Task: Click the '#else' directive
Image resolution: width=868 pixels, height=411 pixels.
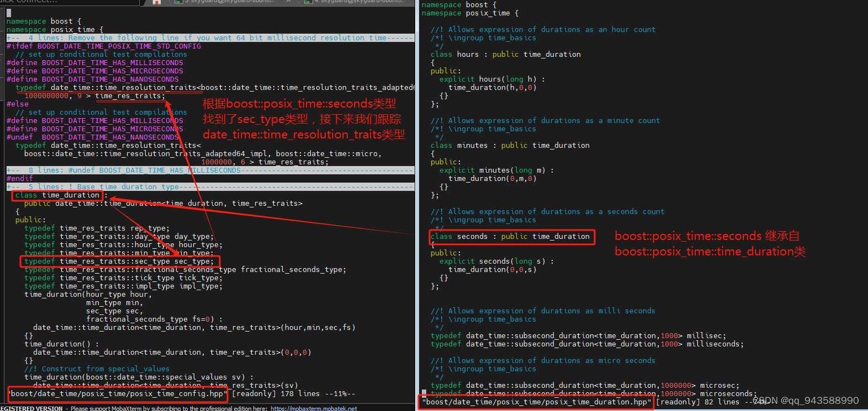Action: point(18,104)
